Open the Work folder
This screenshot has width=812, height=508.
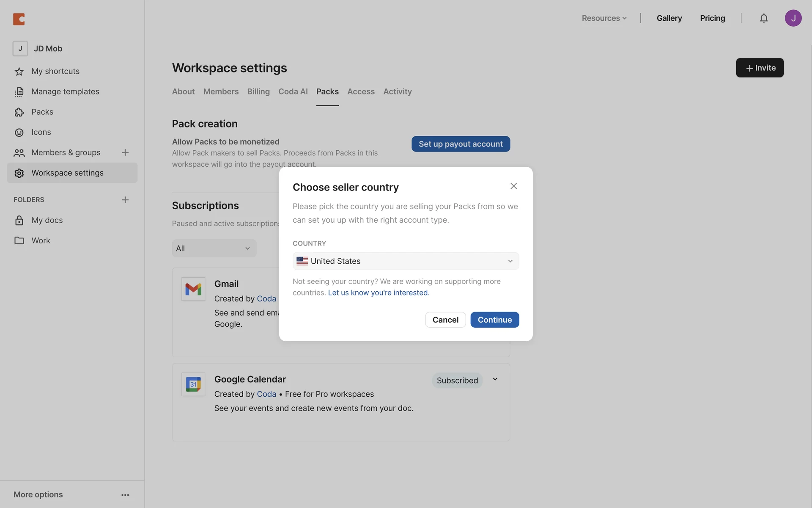coord(41,240)
